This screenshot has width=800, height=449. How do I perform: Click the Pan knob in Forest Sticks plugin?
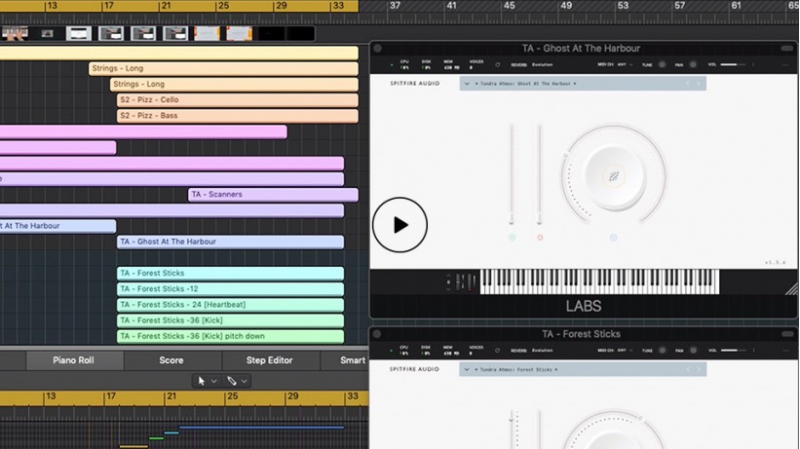(693, 351)
